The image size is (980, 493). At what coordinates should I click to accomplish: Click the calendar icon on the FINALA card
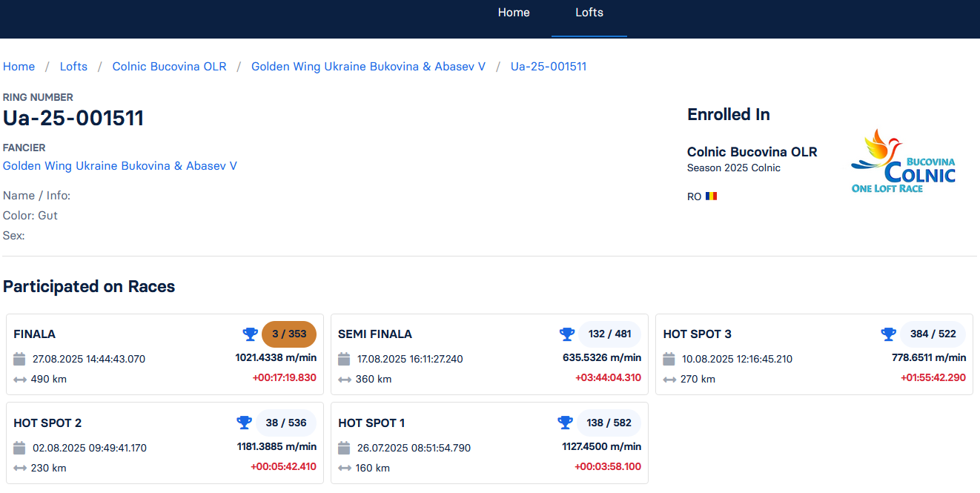[x=20, y=360]
